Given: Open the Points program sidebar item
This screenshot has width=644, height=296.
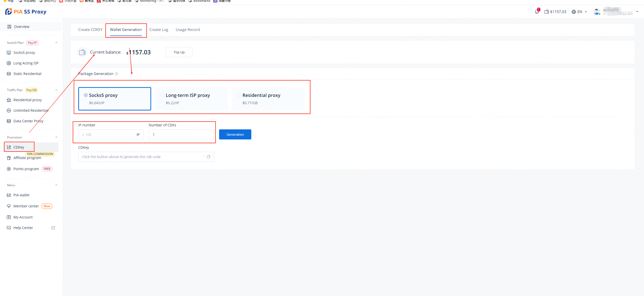Looking at the screenshot, I should pos(26,169).
